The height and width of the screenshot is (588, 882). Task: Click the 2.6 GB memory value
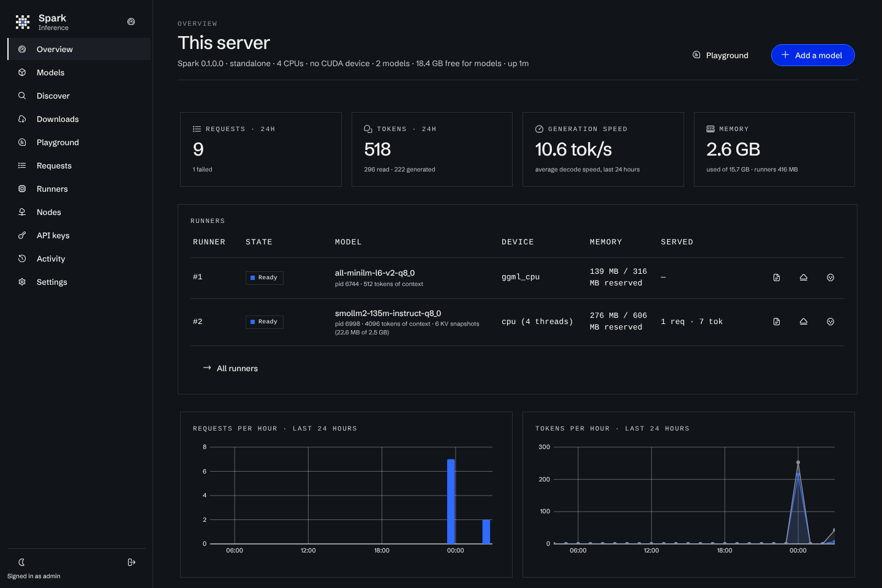coord(733,149)
